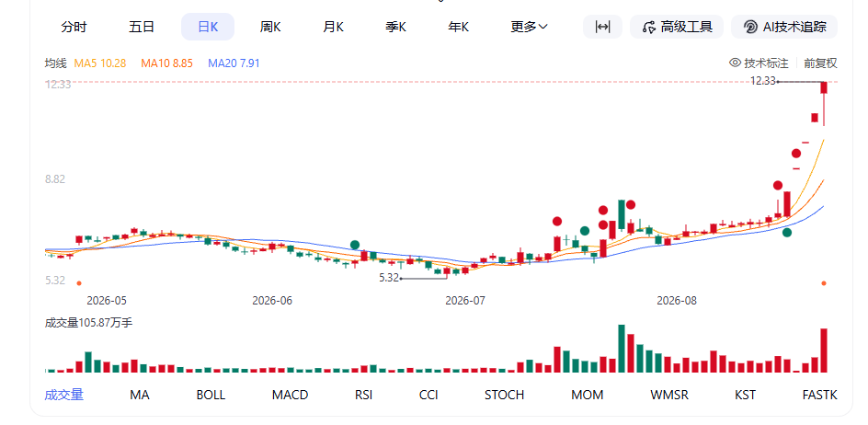Click the 2026-08 date axis label
Image resolution: width=868 pixels, height=425 pixels.
pyautogui.click(x=677, y=301)
